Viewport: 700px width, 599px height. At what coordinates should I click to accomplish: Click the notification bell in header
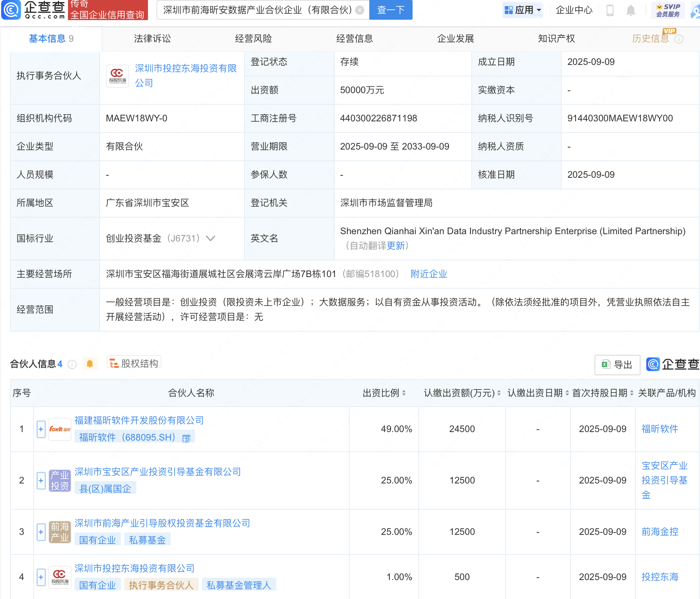click(x=630, y=10)
